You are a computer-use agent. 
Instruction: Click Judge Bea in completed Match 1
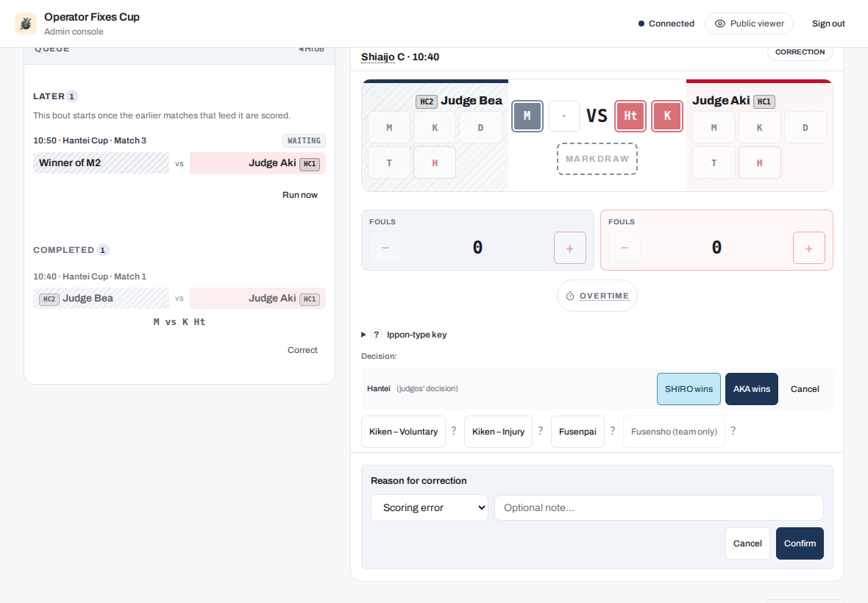(x=102, y=299)
